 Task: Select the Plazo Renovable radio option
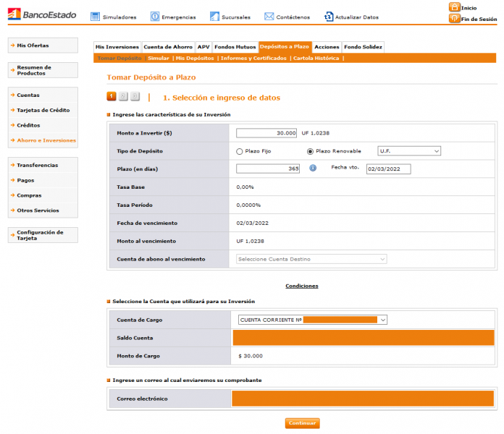(311, 151)
